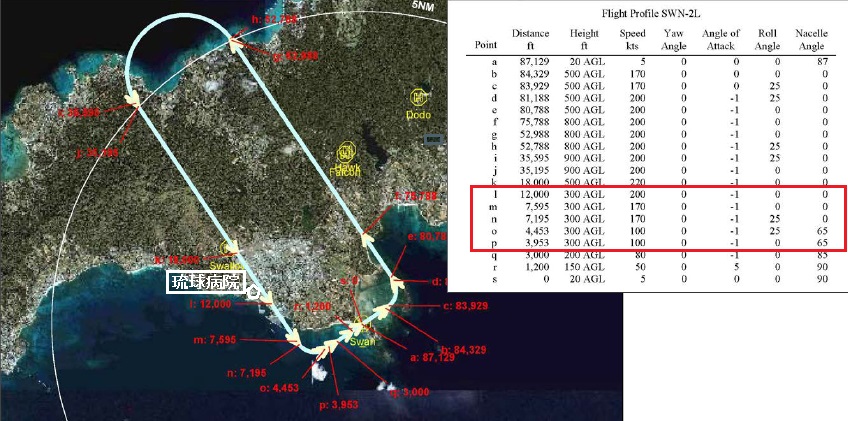Screen dimensions: 848x421
Task: Click the point letter 'f' in the table
Action: pyautogui.click(x=494, y=122)
